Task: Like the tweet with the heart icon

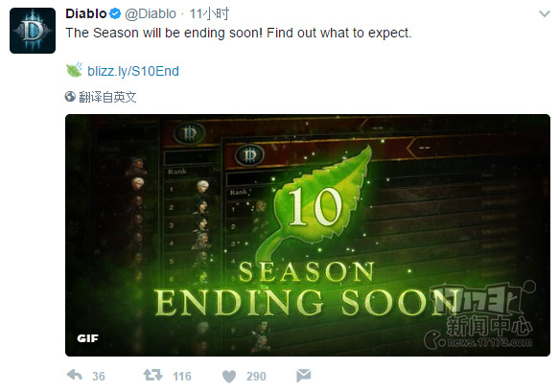Action: tap(229, 377)
